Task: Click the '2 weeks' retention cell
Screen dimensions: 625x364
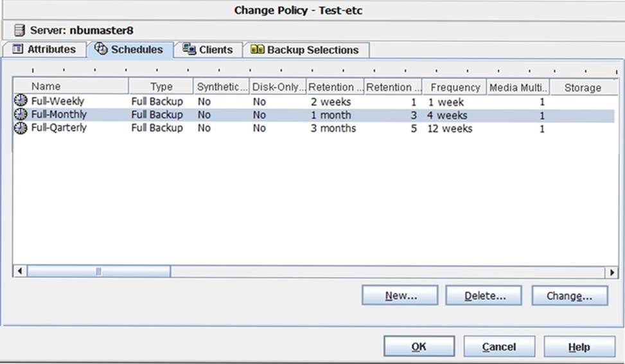Action: tap(331, 102)
